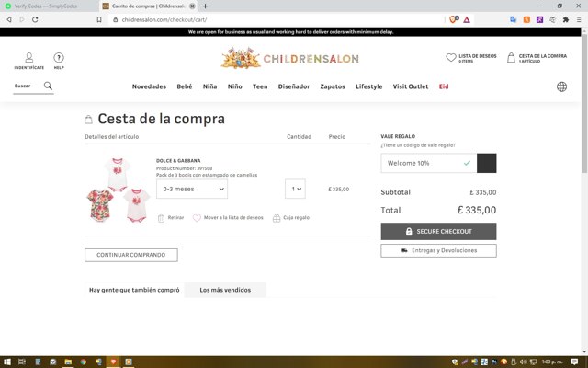
Task: Click the Brave browser taskbar icon
Action: pos(113,362)
